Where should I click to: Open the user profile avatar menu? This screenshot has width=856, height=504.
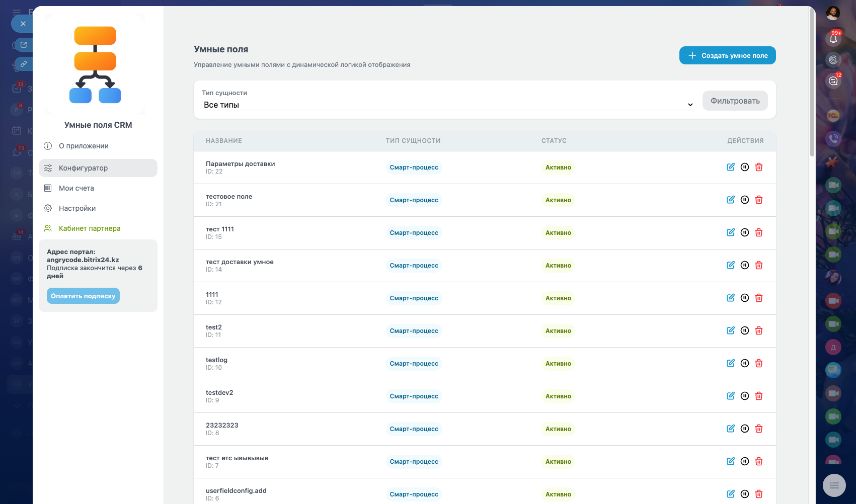point(833,13)
